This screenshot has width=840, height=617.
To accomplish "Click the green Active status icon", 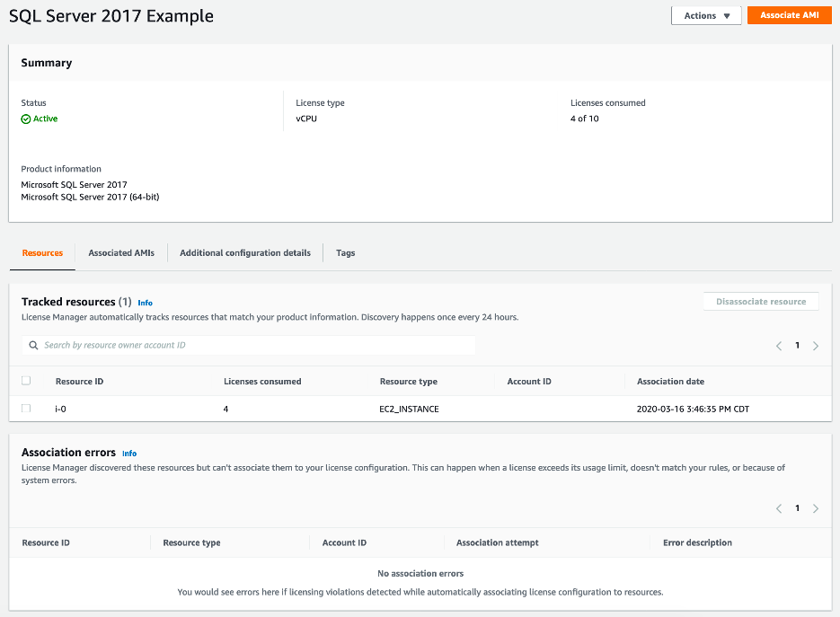I will [x=26, y=119].
